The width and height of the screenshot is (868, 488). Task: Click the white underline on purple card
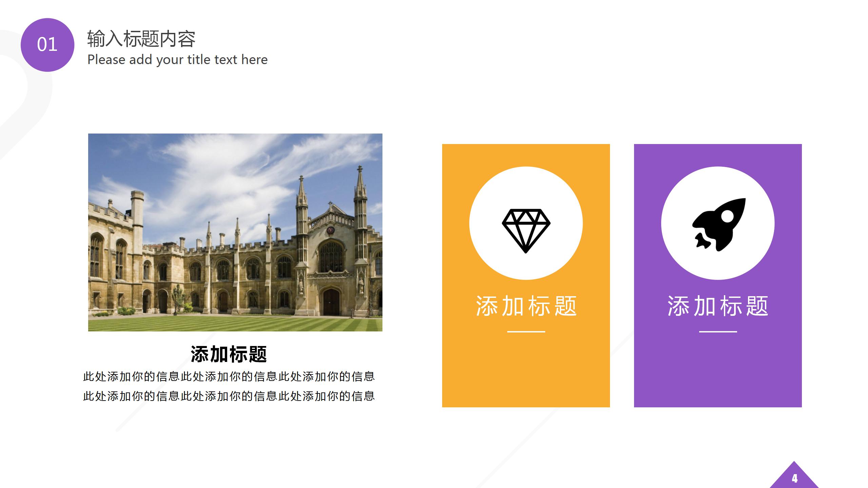(718, 331)
